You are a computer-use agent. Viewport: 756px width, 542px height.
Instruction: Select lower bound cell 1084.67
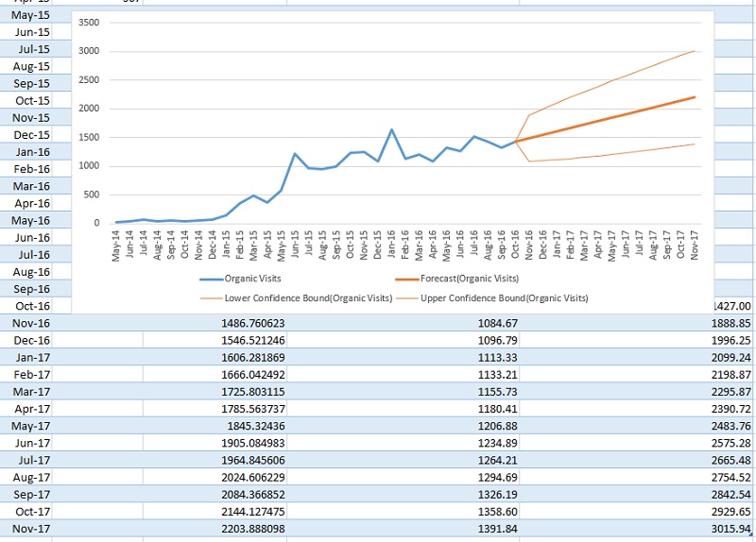(x=404, y=323)
